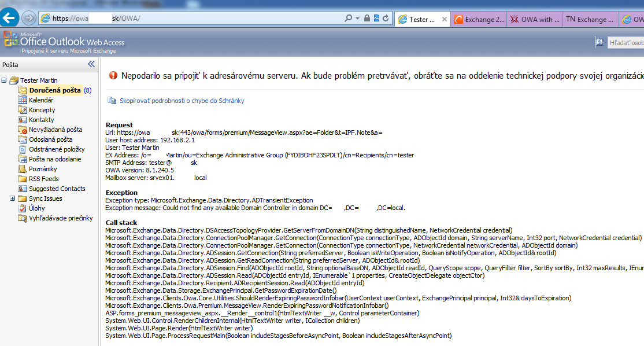Click the Office Outlook Web Access logo

tap(64, 42)
